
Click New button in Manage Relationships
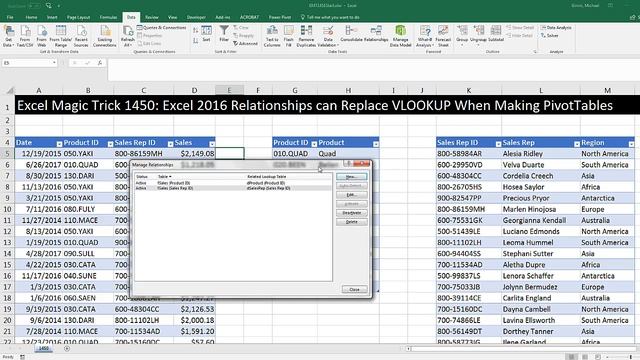(351, 177)
